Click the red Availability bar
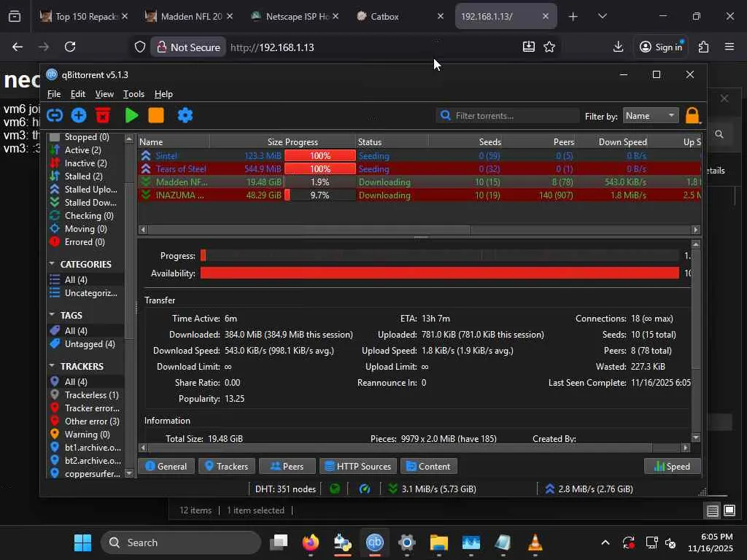The width and height of the screenshot is (747, 560). 440,273
